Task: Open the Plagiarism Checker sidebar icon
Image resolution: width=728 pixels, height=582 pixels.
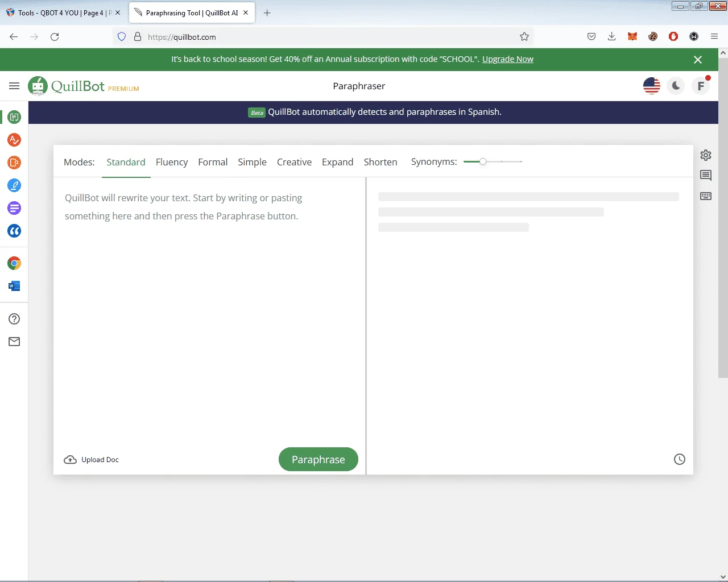Action: (14, 163)
